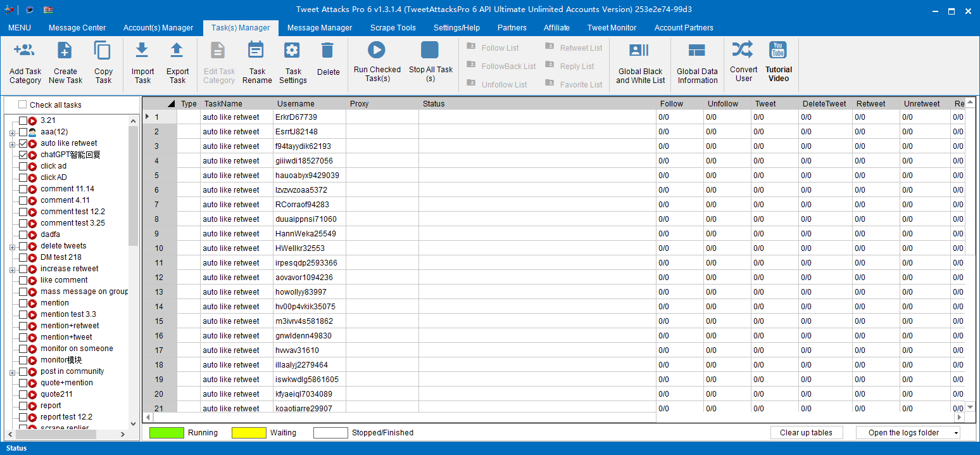This screenshot has height=455, width=980.
Task: Click the Add Task Category icon
Action: click(25, 51)
